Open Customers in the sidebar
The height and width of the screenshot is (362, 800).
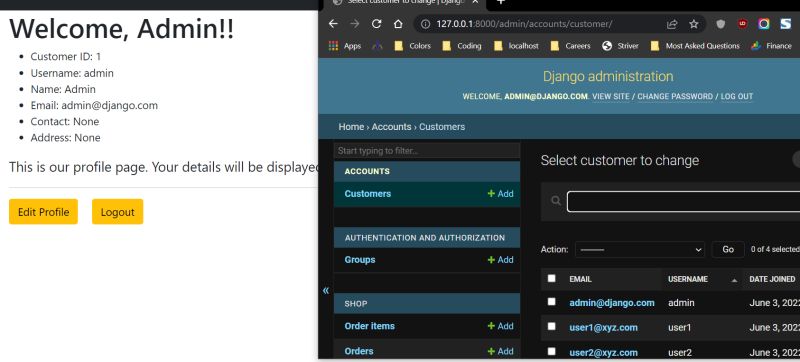point(368,194)
